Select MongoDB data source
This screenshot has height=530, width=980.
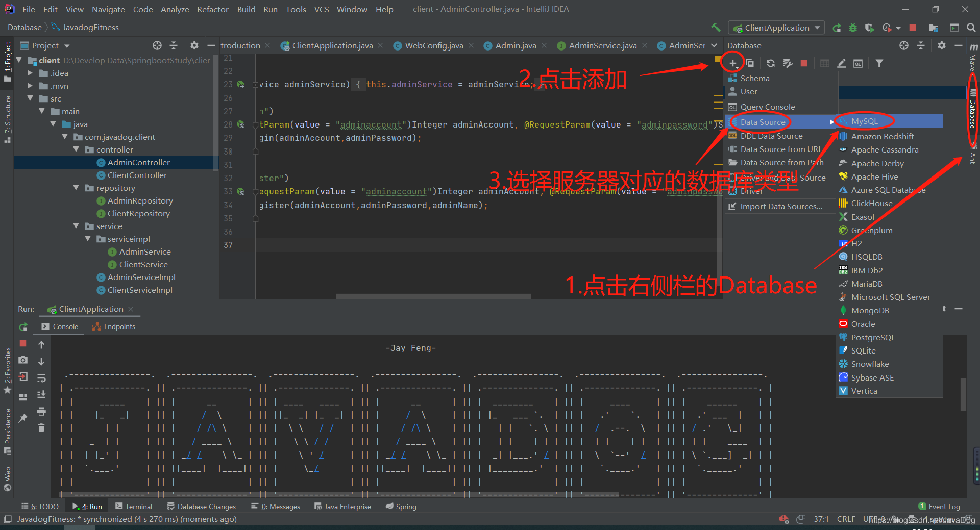tap(889, 310)
